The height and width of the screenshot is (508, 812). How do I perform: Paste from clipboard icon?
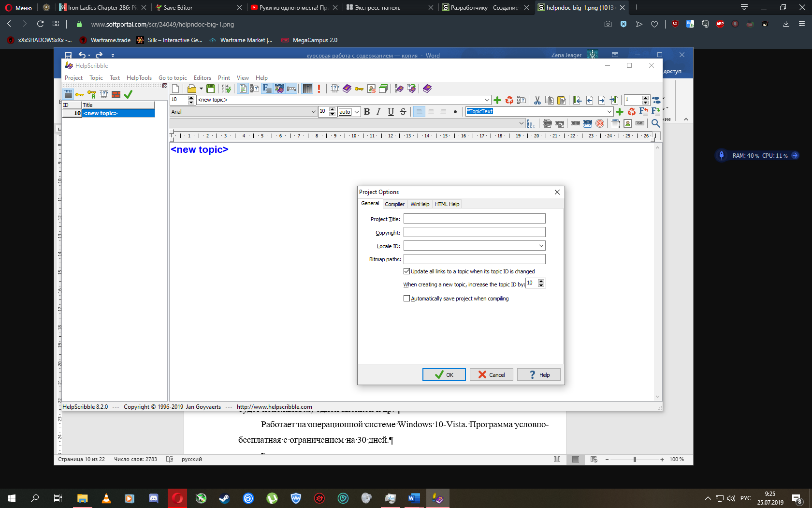[x=561, y=100]
